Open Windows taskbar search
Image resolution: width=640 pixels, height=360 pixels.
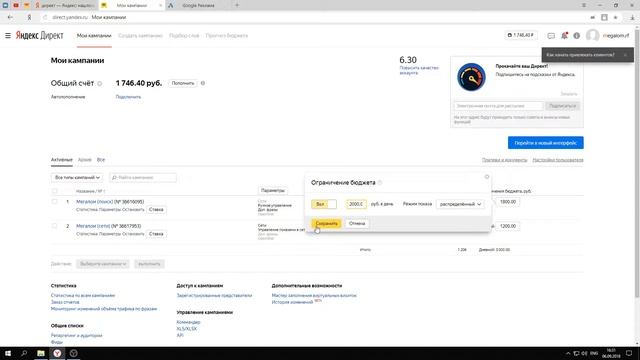click(x=24, y=353)
